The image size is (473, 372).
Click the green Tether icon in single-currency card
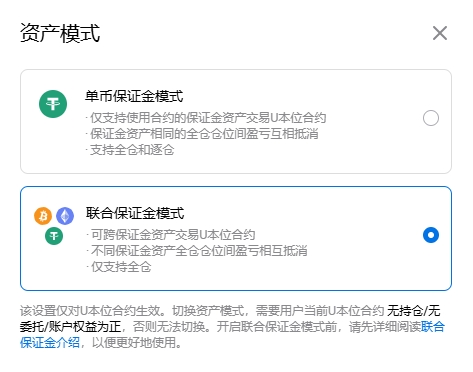(x=53, y=104)
